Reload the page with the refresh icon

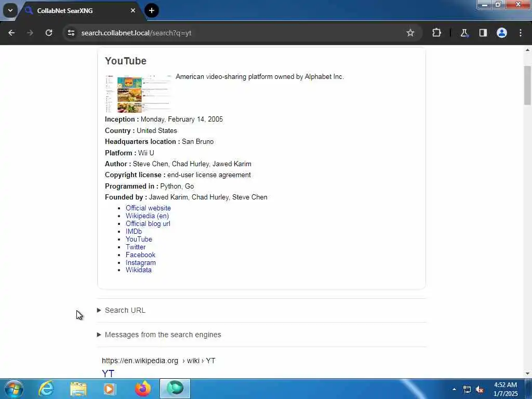[x=49, y=33]
